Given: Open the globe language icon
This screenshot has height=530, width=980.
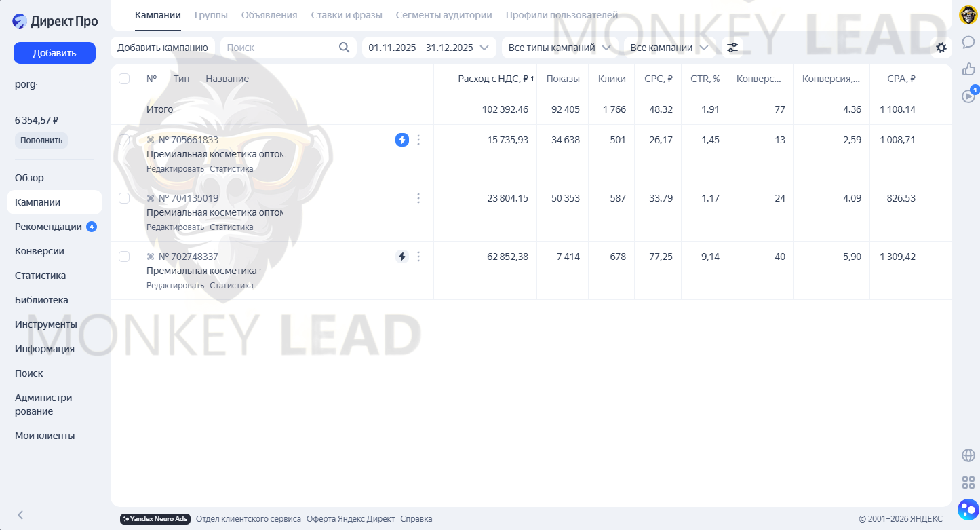Looking at the screenshot, I should (968, 455).
